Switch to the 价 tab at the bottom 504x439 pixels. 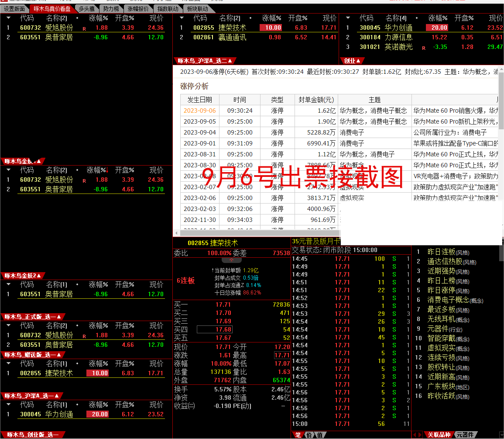tap(309, 435)
